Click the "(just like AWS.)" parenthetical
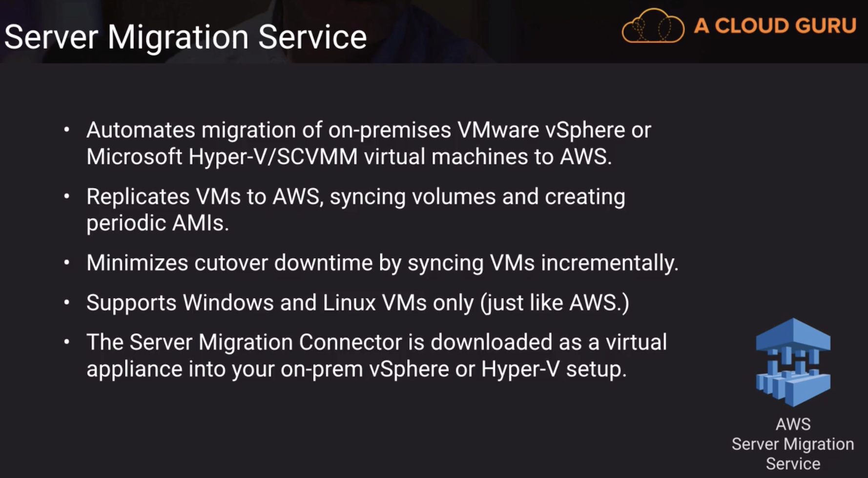 (x=555, y=303)
